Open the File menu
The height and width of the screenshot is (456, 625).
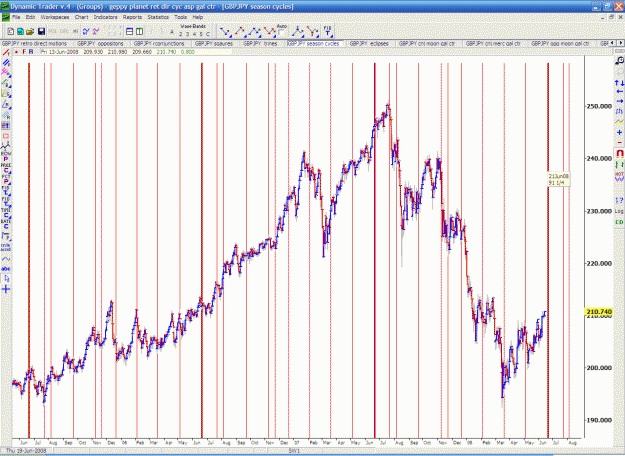16,17
